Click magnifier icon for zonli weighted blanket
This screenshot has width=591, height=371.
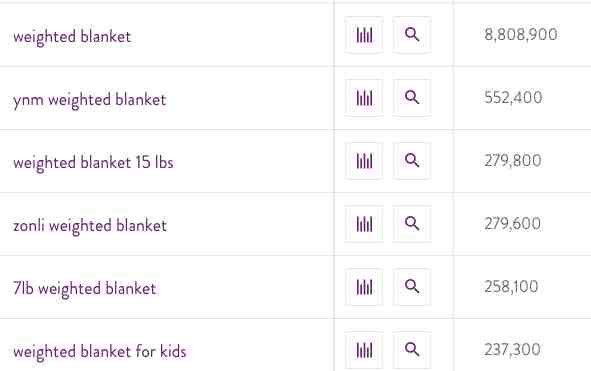click(x=412, y=224)
